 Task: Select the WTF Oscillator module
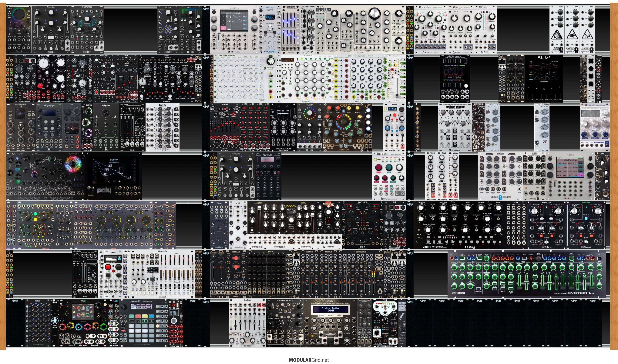point(21,127)
